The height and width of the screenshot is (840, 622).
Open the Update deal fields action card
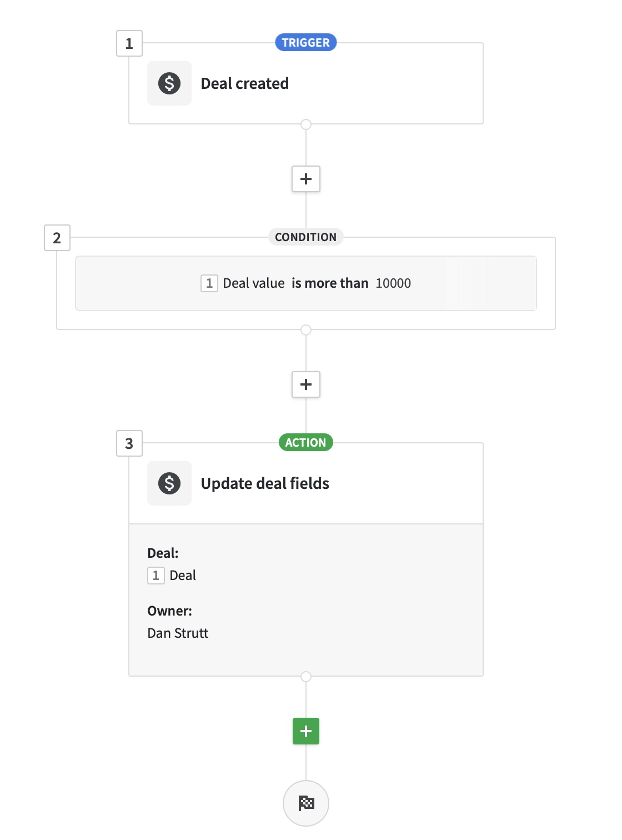265,483
